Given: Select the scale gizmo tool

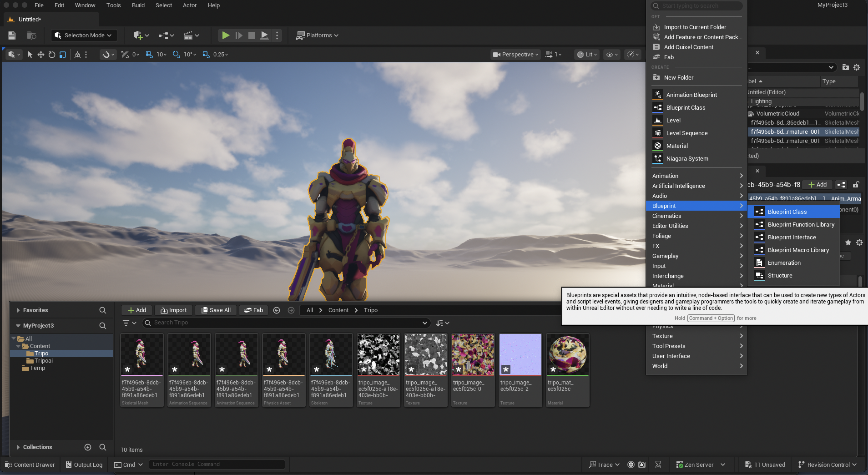Looking at the screenshot, I should click(x=63, y=55).
